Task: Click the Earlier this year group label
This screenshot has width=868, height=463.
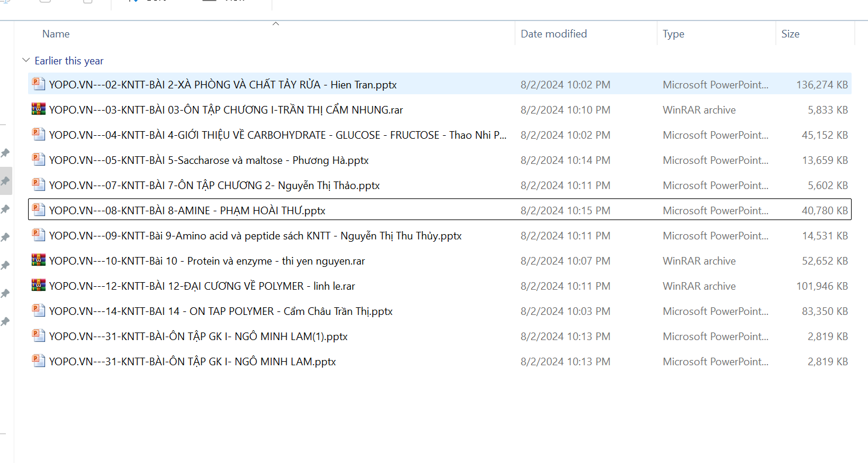Action: click(69, 61)
